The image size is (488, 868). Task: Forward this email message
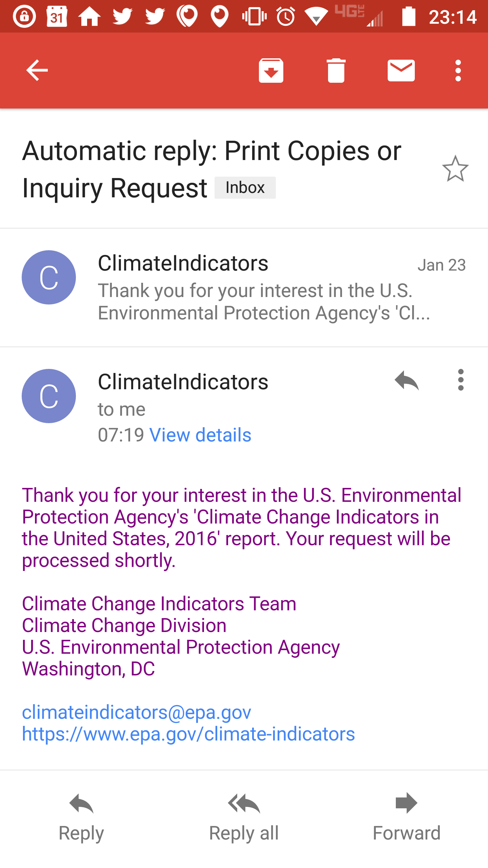(406, 817)
